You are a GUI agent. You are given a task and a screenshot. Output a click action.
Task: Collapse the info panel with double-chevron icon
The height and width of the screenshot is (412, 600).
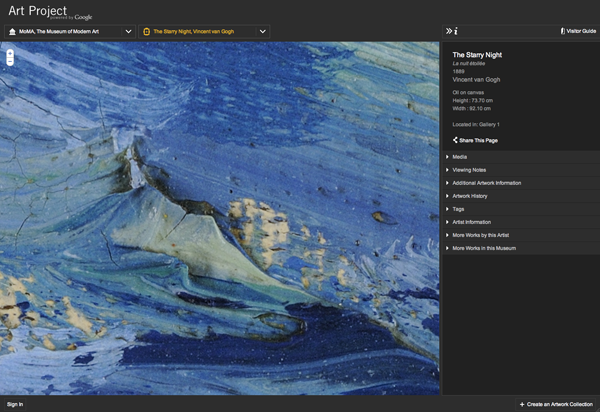pos(449,31)
